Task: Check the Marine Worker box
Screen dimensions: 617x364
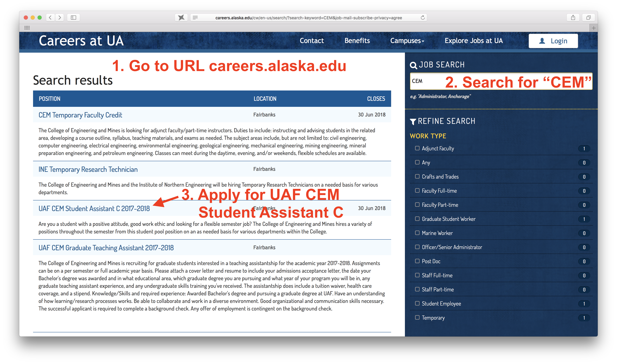Action: tap(417, 233)
